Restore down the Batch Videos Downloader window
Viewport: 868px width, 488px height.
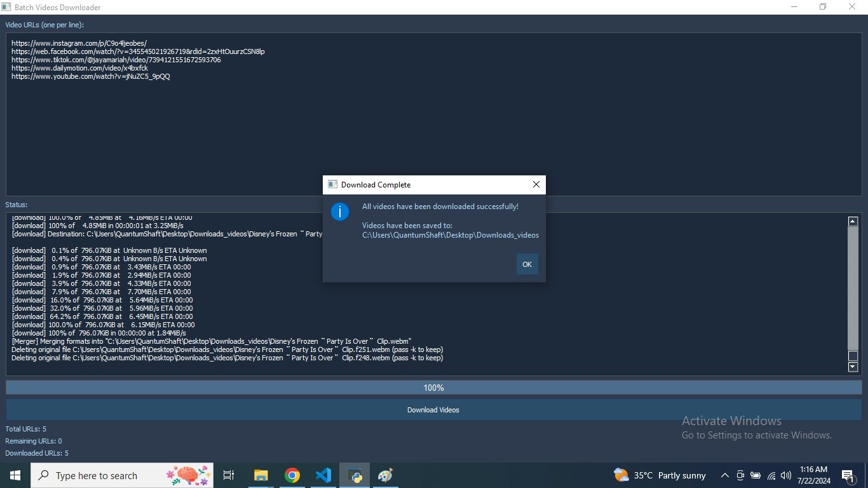(823, 7)
